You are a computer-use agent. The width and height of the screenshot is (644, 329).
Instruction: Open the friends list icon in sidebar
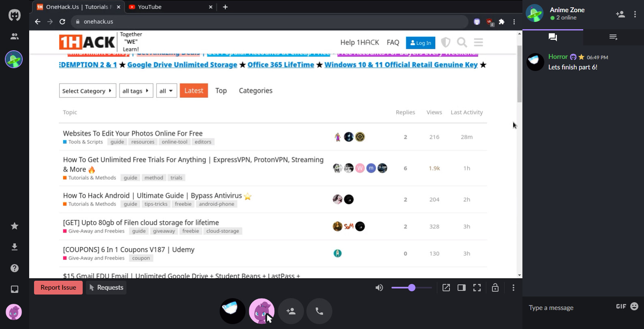click(15, 37)
